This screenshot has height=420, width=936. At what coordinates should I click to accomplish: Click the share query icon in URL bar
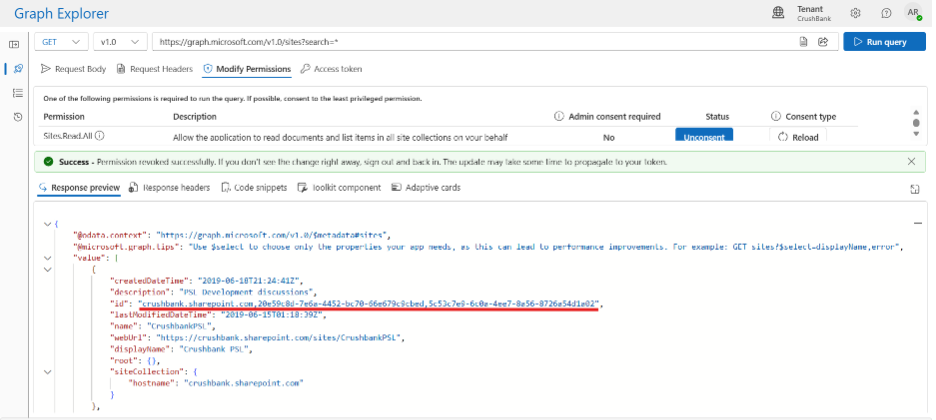pos(823,42)
